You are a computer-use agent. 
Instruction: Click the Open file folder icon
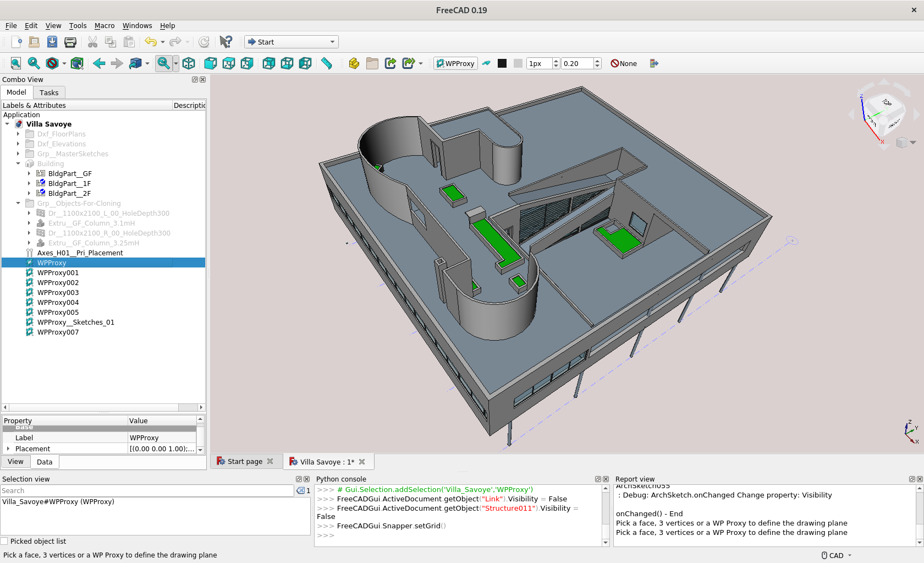tap(34, 42)
